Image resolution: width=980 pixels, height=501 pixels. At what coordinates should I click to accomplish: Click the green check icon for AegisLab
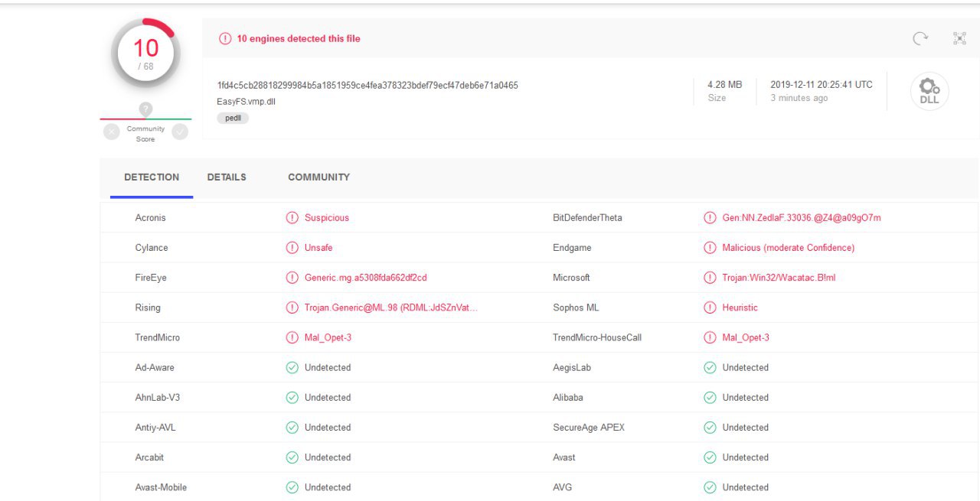coord(710,367)
